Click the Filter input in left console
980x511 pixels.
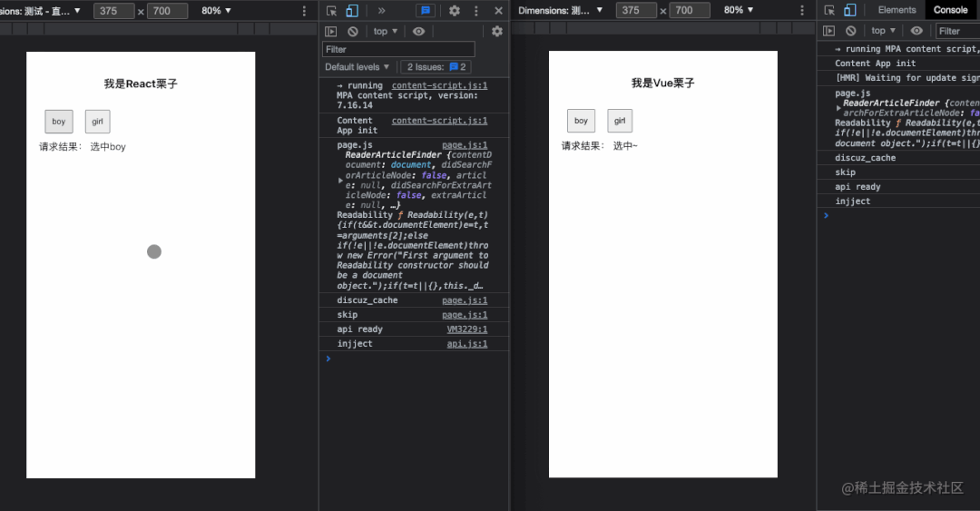point(398,49)
